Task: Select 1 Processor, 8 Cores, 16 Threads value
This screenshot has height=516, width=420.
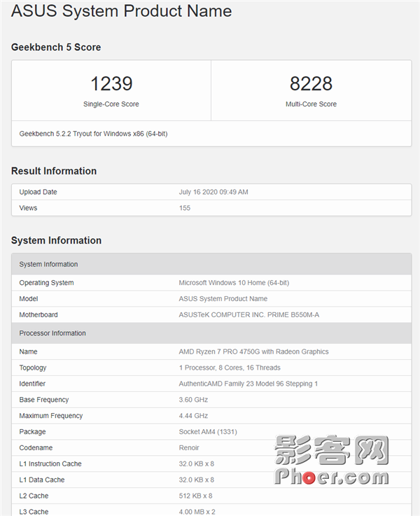Action: (x=230, y=368)
